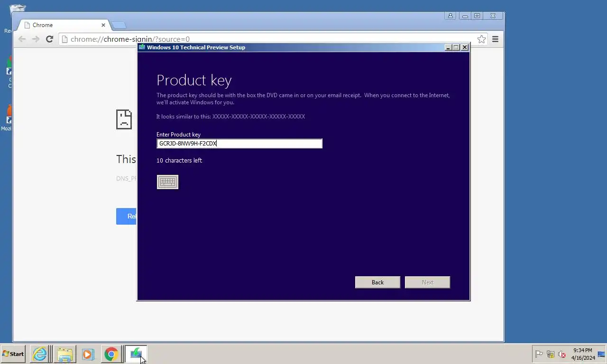
Task: Open a new tab in Chrome
Action: point(118,25)
